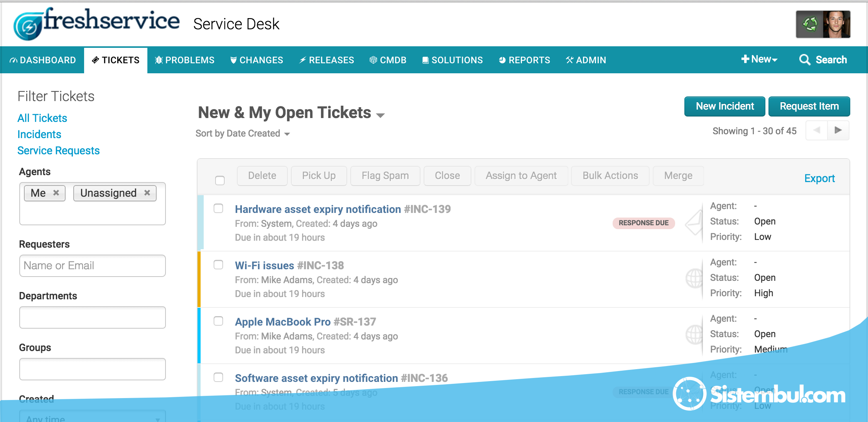Click the plus icon beside New

pos(745,59)
